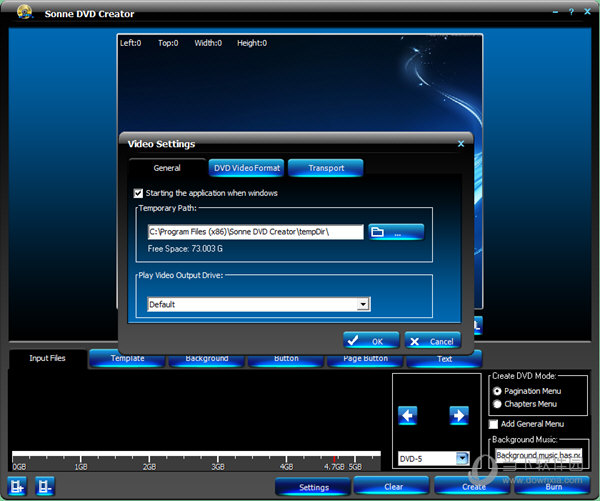Viewport: 600px width, 501px height.
Task: Minimize the Sonne DVD Creator window
Action: coord(555,12)
